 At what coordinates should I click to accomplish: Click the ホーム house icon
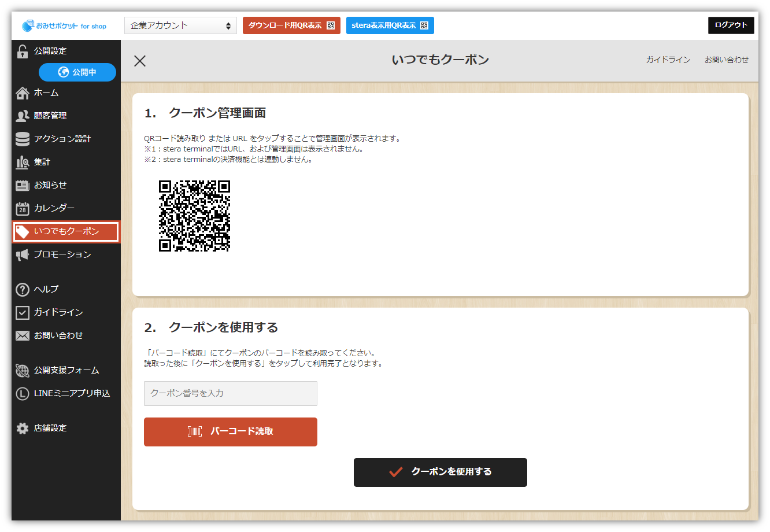(x=23, y=93)
